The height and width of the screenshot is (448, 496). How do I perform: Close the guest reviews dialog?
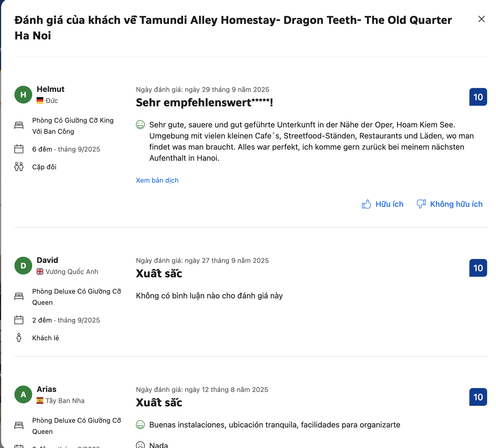tap(481, 19)
